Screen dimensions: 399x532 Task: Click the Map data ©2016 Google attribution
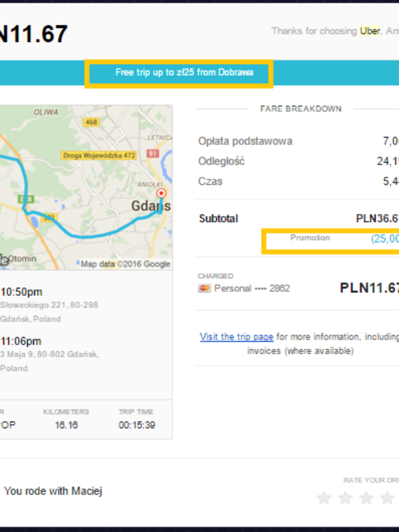pyautogui.click(x=125, y=264)
